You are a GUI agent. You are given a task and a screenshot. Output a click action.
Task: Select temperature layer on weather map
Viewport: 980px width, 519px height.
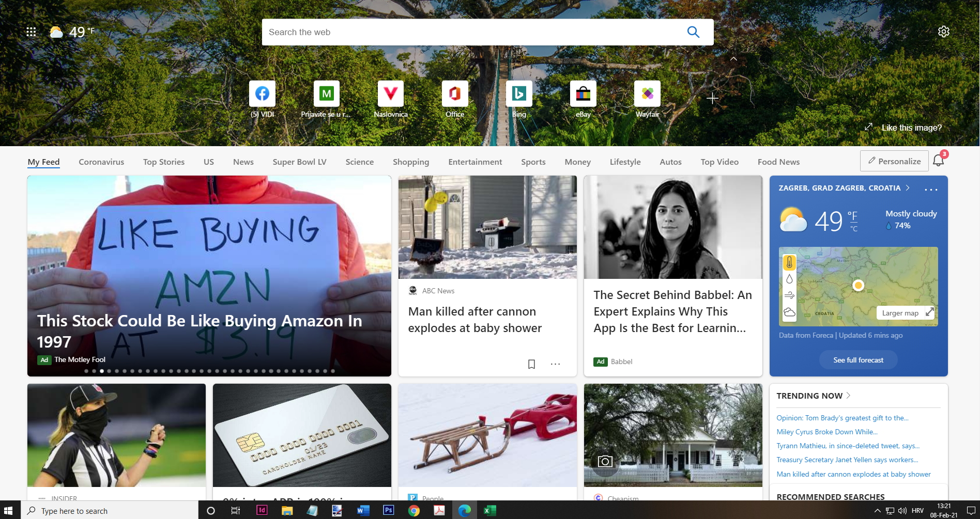point(789,262)
